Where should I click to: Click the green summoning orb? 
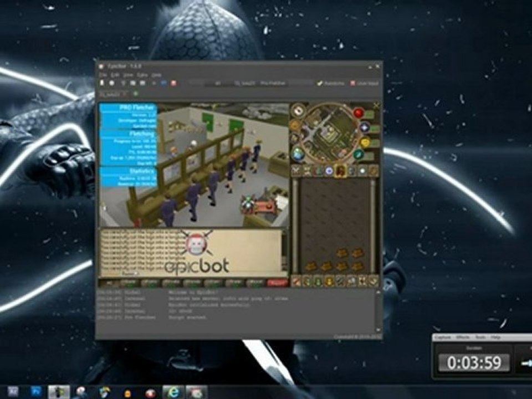359,155
